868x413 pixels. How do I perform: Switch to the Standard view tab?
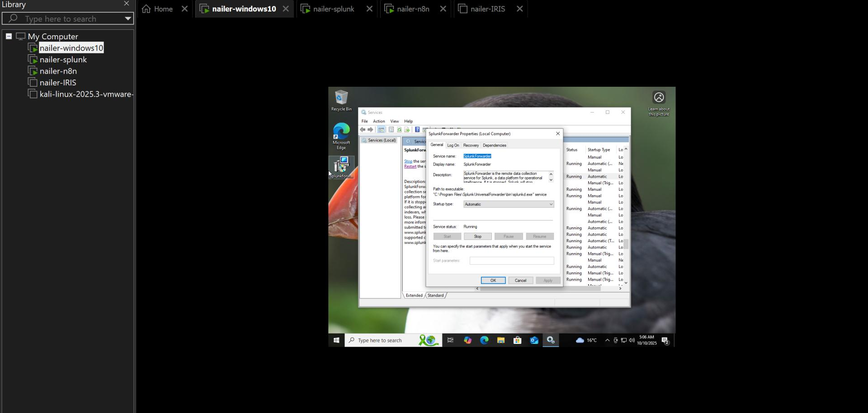[436, 296]
